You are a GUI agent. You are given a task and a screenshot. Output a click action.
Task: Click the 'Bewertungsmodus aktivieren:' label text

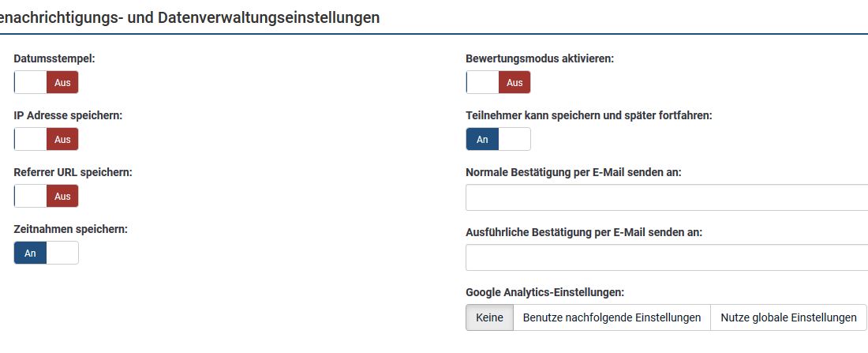[x=540, y=58]
